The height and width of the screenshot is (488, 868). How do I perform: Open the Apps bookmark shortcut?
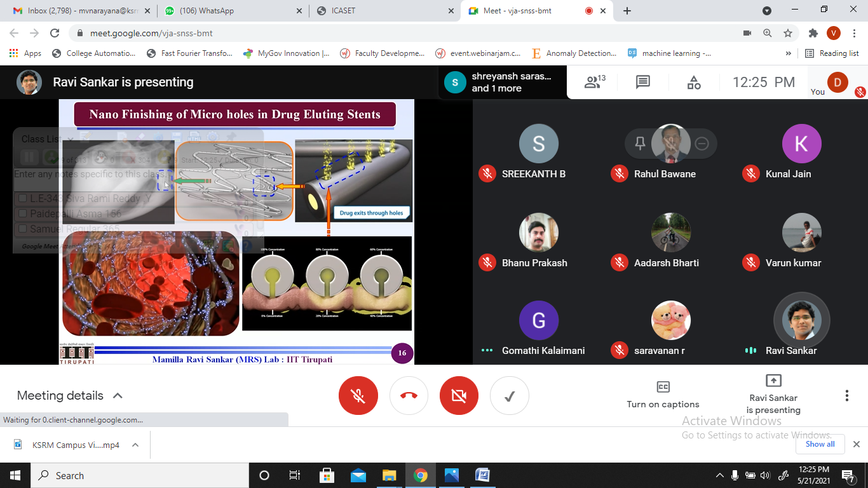25,53
